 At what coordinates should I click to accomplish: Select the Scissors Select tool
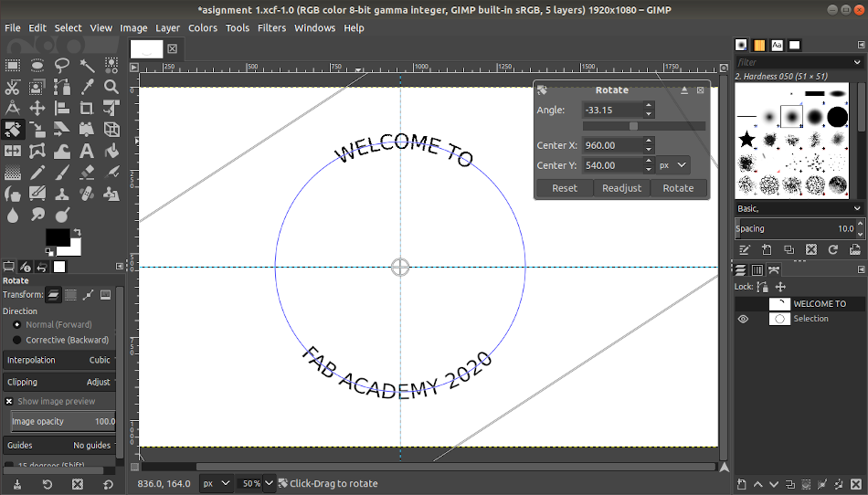13,87
